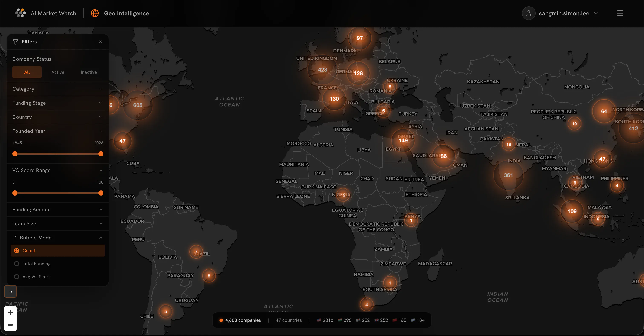Click the AI Market Watch title link
The width and height of the screenshot is (644, 336).
(53, 13)
